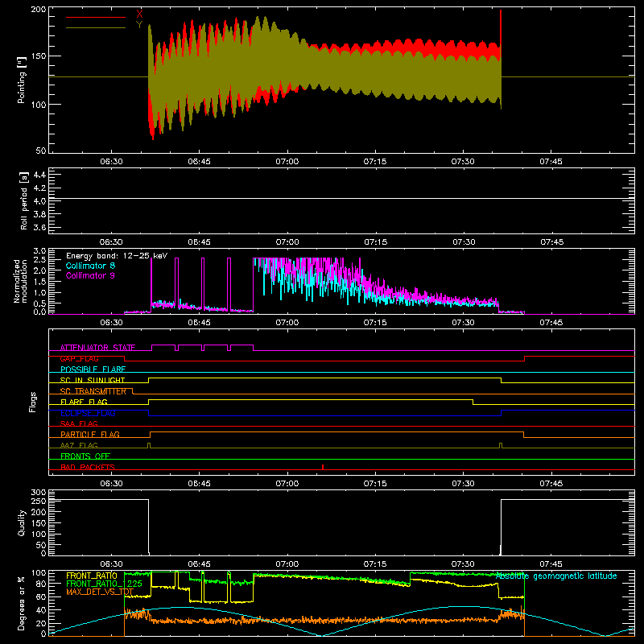Click the cyan Collimator 8 legend label
644x644 pixels.
(90, 266)
